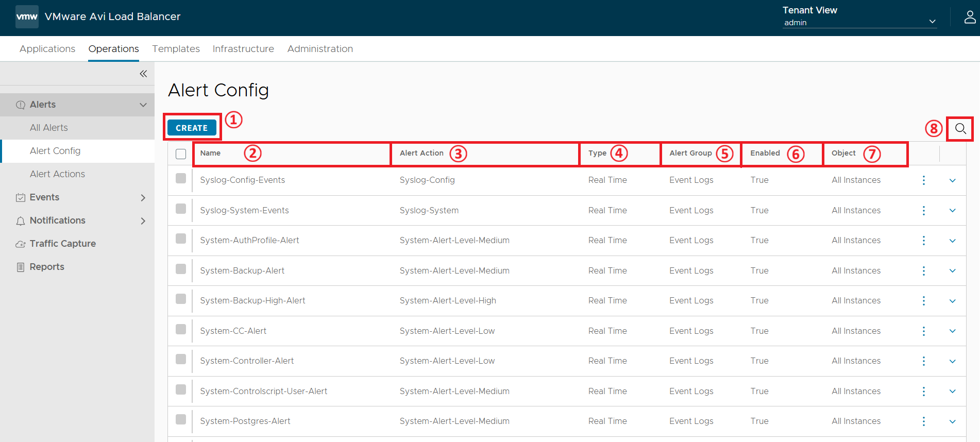980x442 pixels.
Task: Switch to the Infrastructure tab
Action: pos(243,49)
